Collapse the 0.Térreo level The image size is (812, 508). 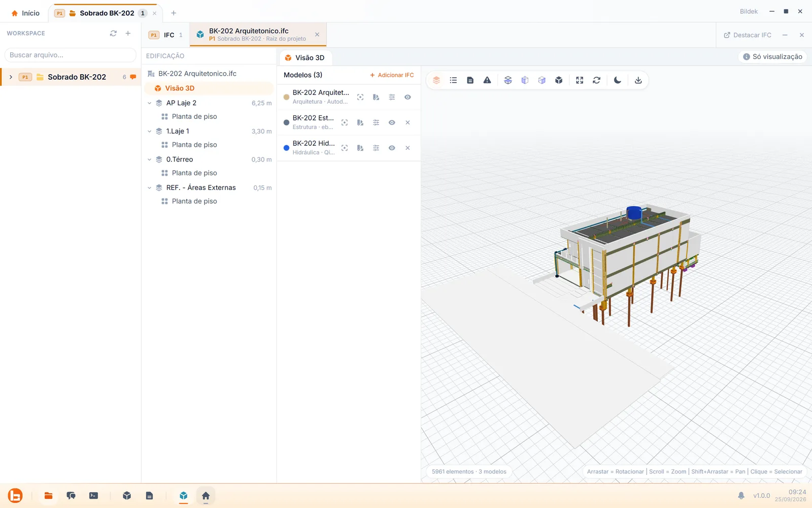click(149, 160)
